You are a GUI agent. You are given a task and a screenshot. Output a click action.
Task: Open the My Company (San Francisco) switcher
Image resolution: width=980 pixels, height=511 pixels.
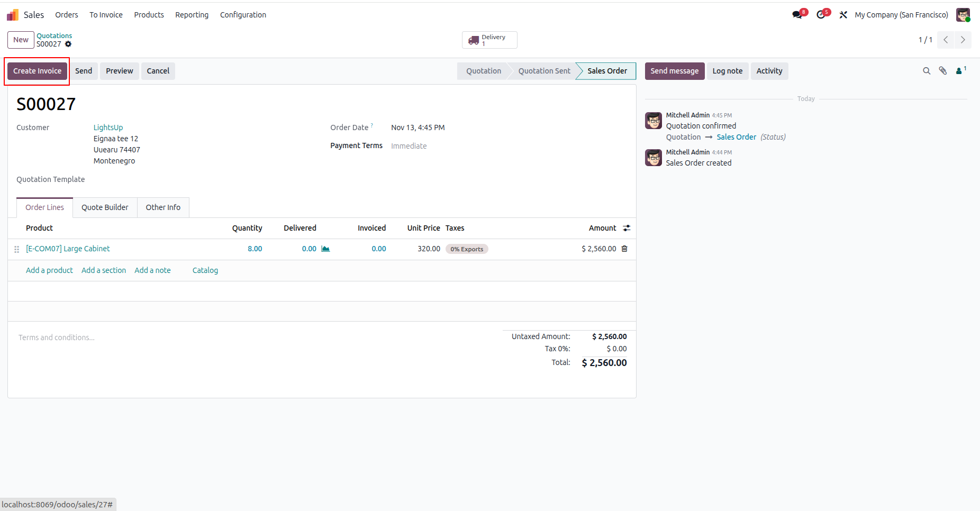(901, 15)
